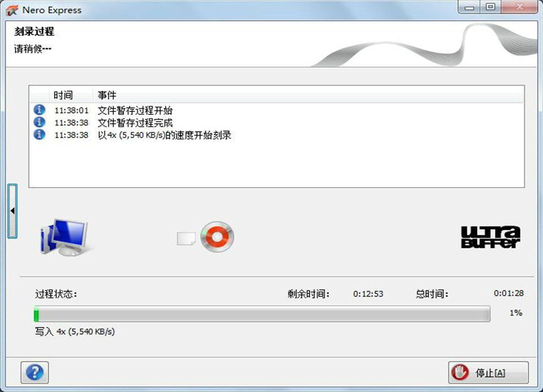Click the Ultra Buffer logo

click(491, 237)
